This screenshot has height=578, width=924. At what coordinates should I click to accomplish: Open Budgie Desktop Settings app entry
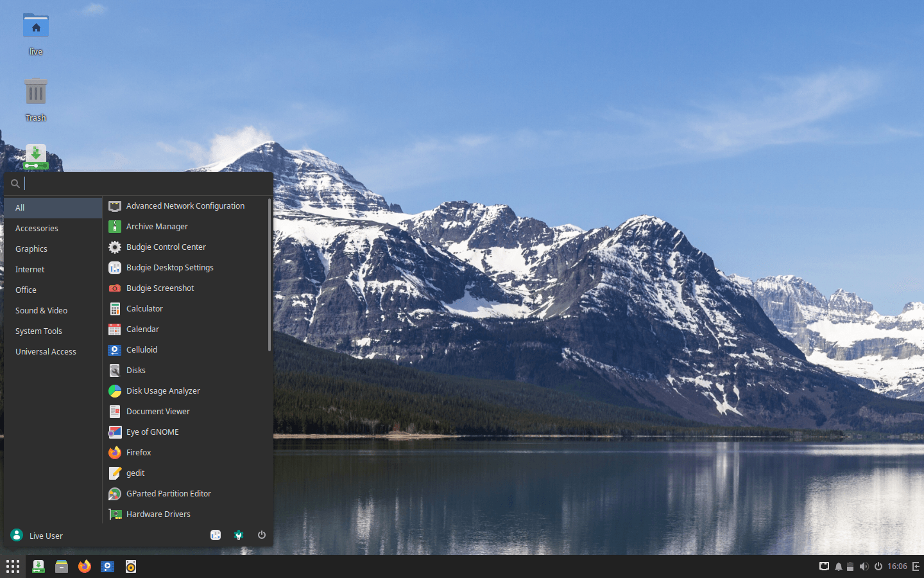click(x=185, y=268)
